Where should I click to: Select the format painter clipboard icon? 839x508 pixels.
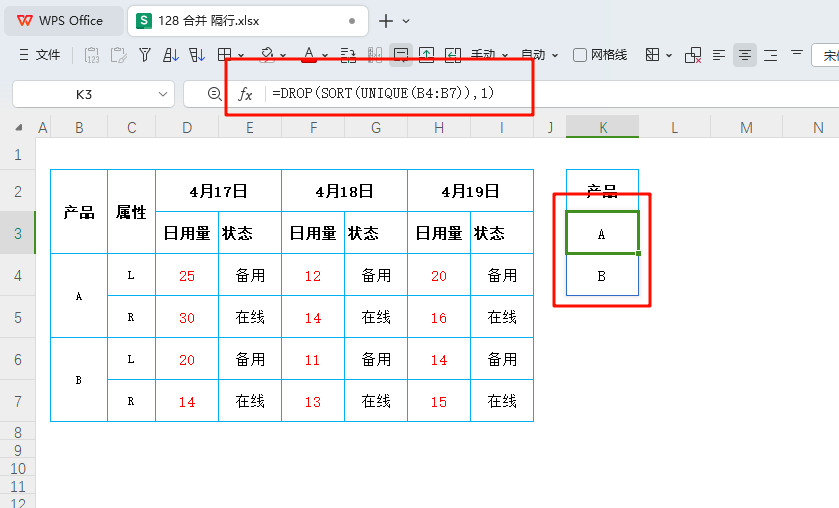coord(118,55)
